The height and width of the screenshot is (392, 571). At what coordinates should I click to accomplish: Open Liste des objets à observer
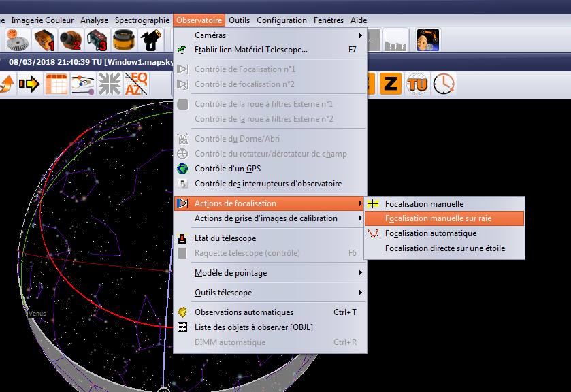pos(253,327)
